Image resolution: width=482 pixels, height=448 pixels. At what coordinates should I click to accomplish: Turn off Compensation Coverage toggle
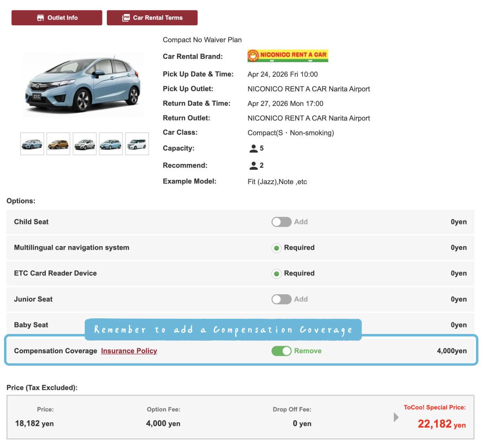pyautogui.click(x=281, y=351)
